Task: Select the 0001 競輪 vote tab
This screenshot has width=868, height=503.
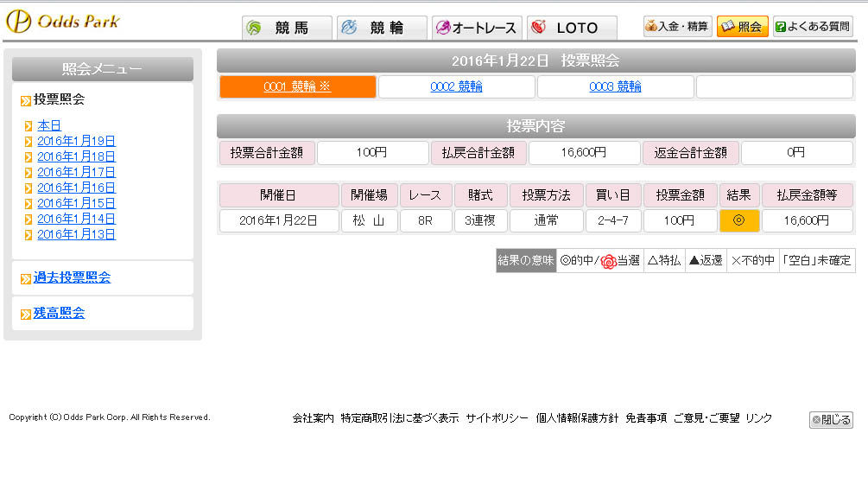Action: 297,86
